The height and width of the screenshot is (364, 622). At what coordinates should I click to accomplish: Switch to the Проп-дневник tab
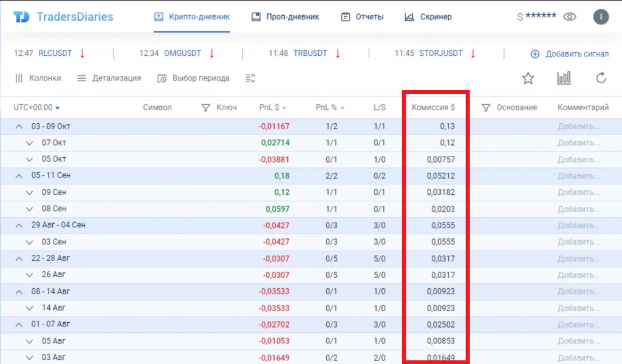[x=285, y=16]
